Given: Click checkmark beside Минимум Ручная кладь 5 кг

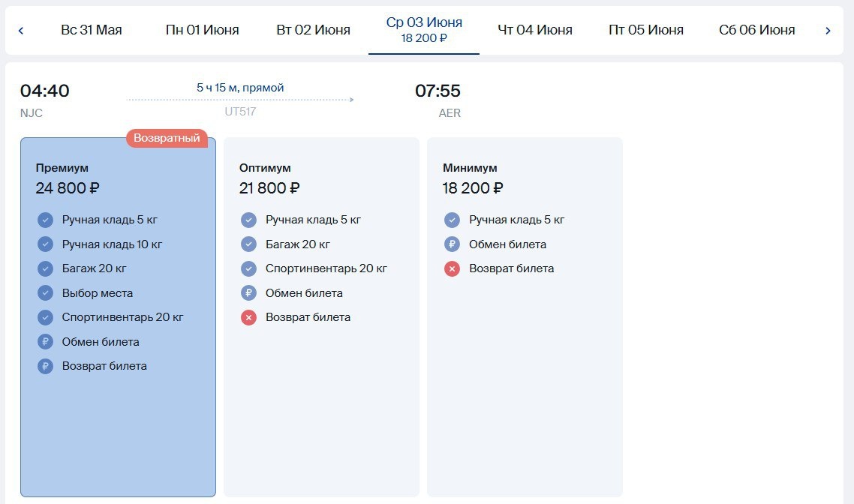Looking at the screenshot, I should click(452, 220).
